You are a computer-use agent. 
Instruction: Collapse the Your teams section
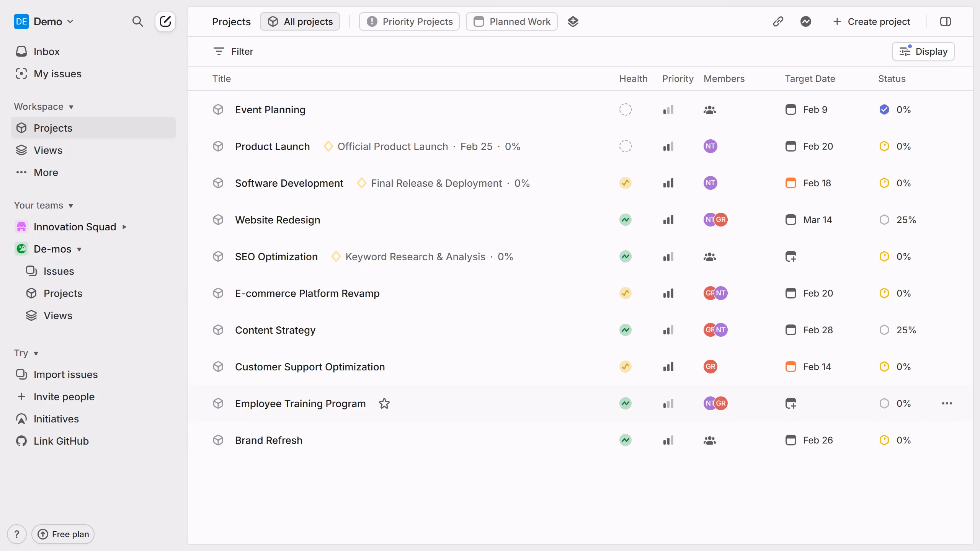point(44,205)
